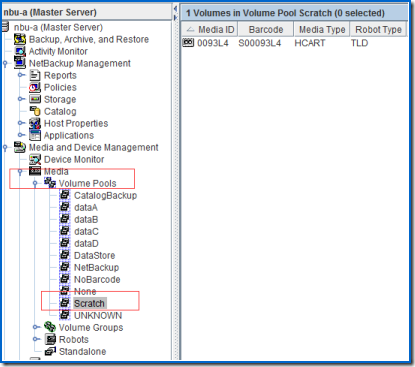
Task: Sort by the Barcode column header
Action: 266,29
